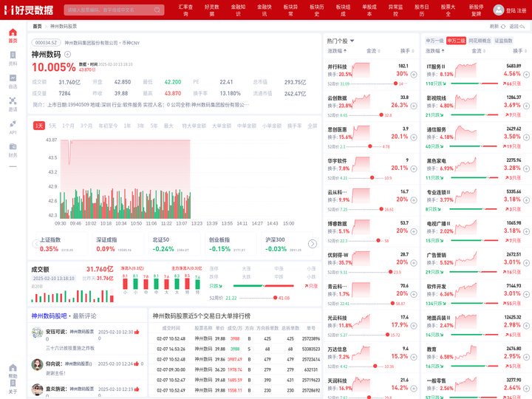The width and height of the screenshot is (532, 399).
Task: Open the 新股停复牌 menu item
Action: point(477,10)
